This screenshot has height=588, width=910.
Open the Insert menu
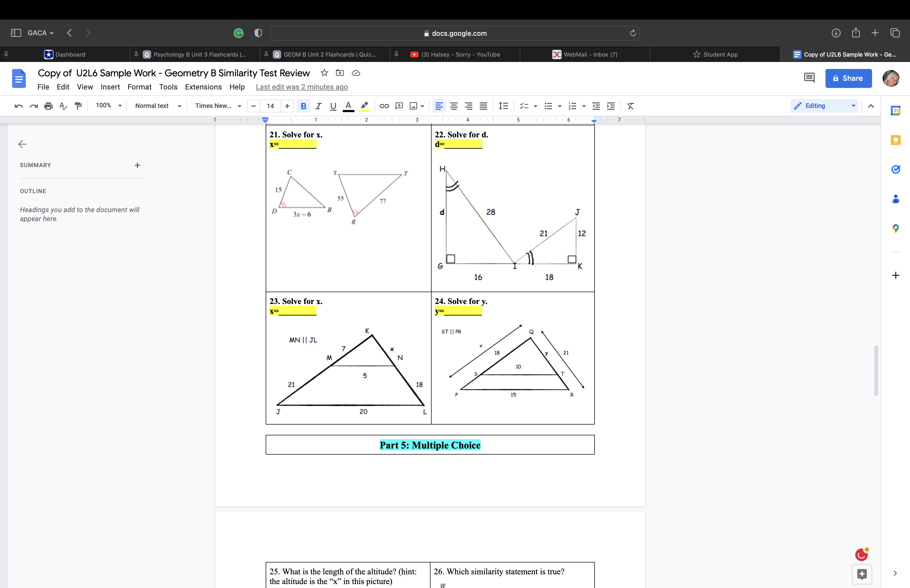(x=110, y=87)
